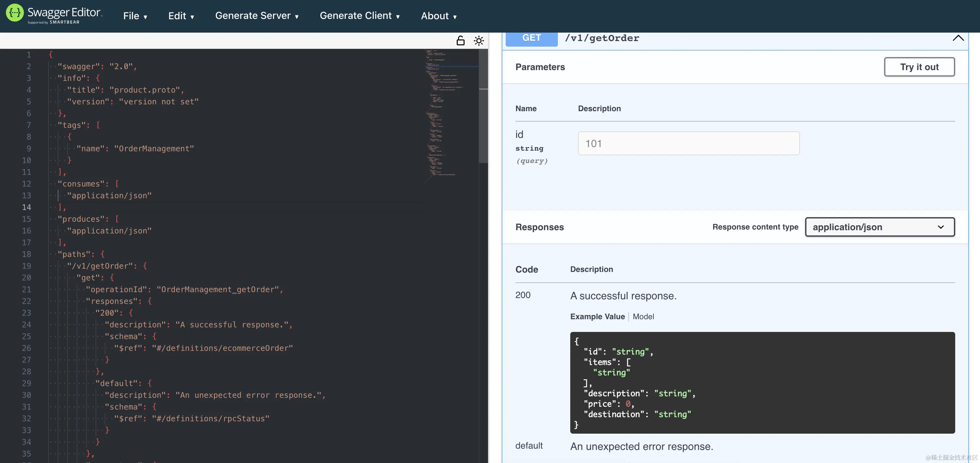Click the blue GET method badge

click(531, 38)
